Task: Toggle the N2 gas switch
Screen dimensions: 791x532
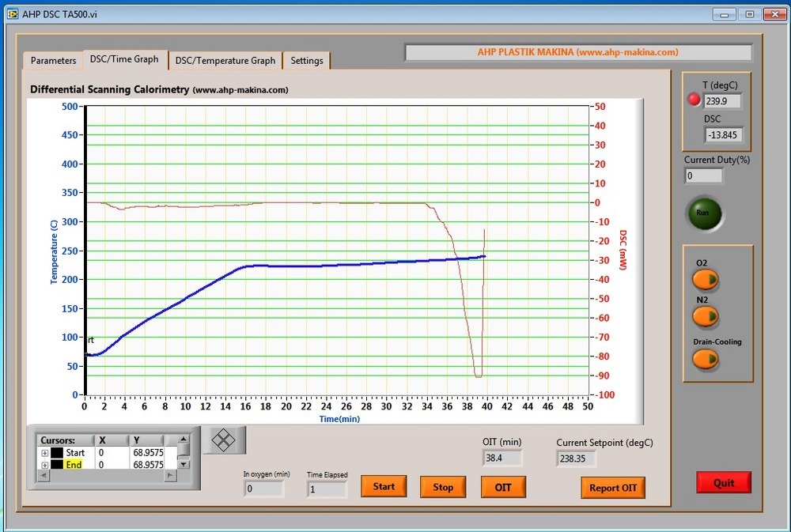Action: pos(706,317)
